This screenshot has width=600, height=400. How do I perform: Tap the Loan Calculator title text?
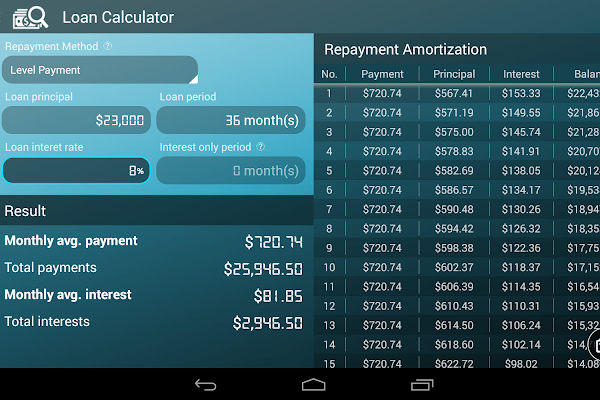(118, 17)
